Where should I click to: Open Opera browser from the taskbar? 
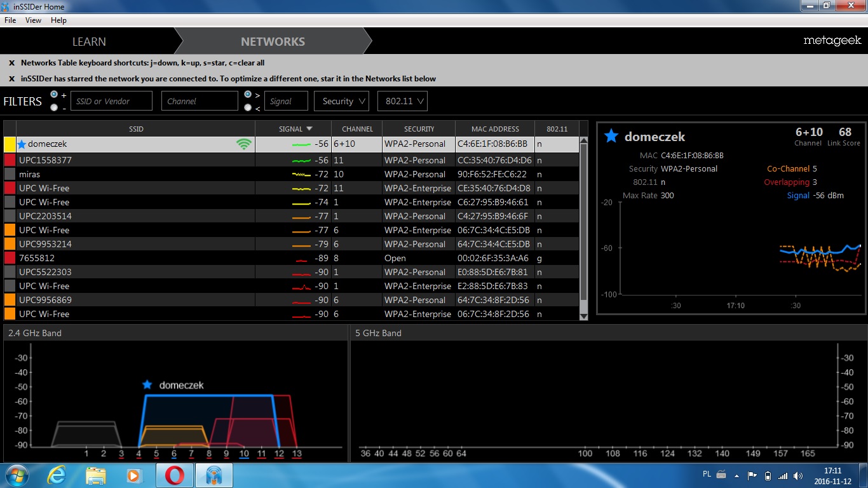(x=175, y=475)
